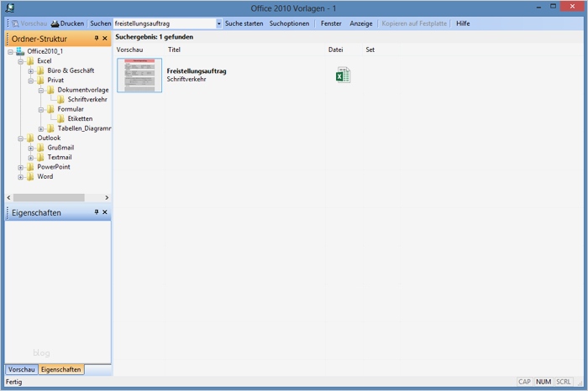Image resolution: width=588 pixels, height=391 pixels.
Task: Close the Ordner-Struktur panel
Action: [105, 39]
